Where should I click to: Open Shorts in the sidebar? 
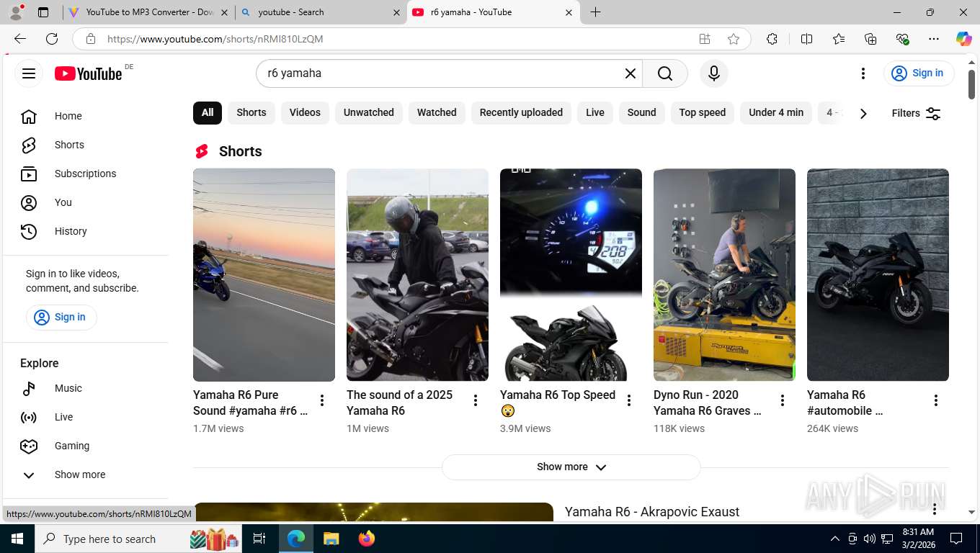point(86,145)
